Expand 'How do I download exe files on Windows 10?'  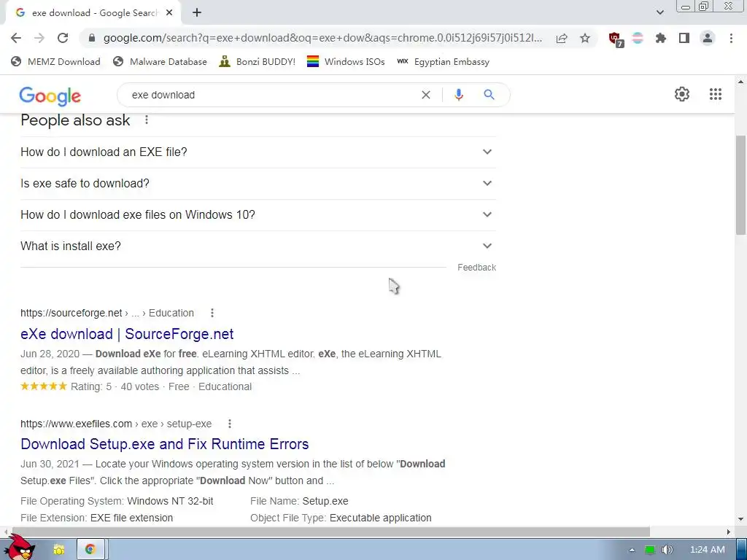258,215
